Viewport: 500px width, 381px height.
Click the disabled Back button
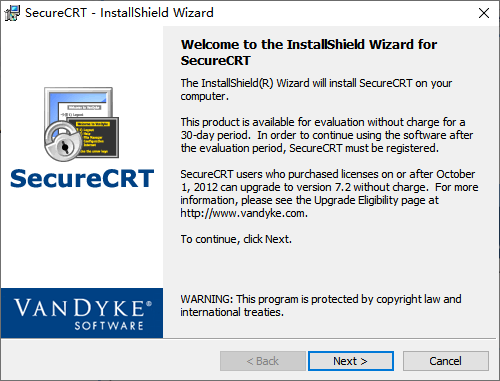263,361
